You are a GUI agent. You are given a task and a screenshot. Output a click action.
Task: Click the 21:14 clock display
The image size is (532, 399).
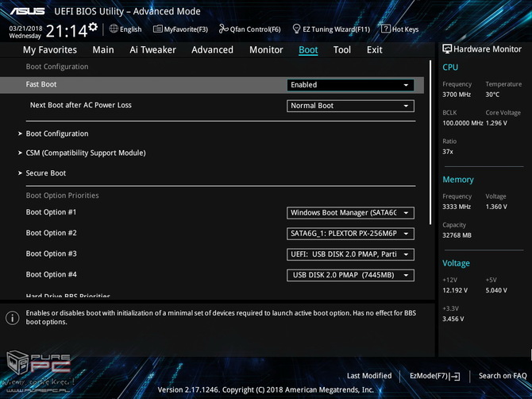coord(67,32)
